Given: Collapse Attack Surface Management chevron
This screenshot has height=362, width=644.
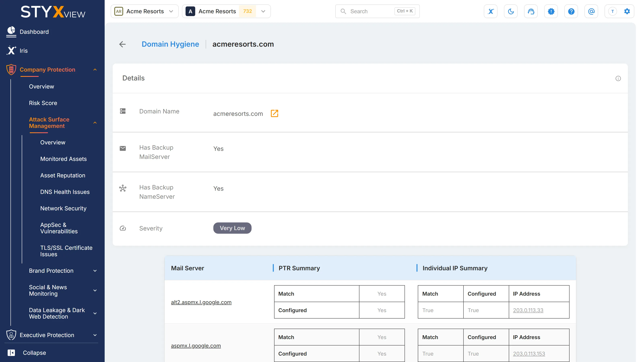Looking at the screenshot, I should (95, 123).
